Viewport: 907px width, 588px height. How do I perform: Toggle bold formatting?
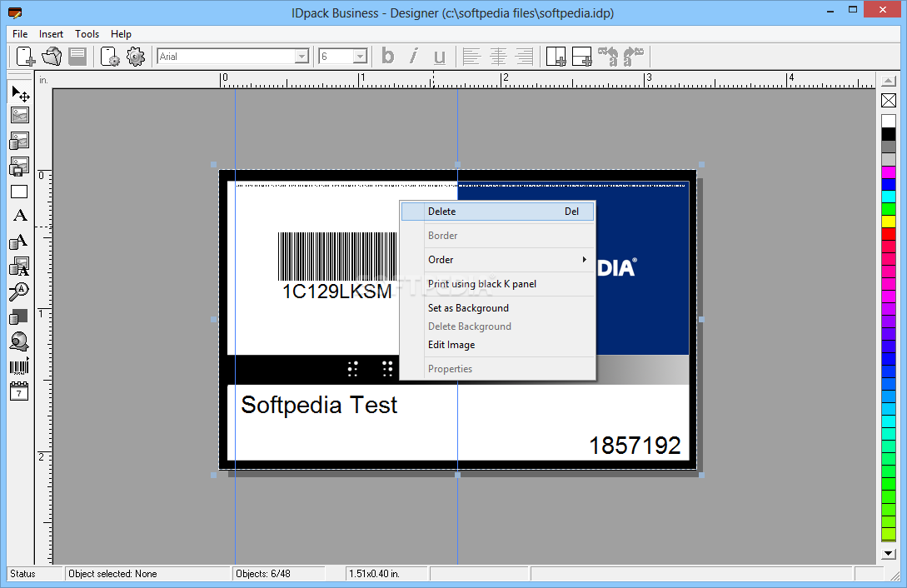[x=387, y=56]
